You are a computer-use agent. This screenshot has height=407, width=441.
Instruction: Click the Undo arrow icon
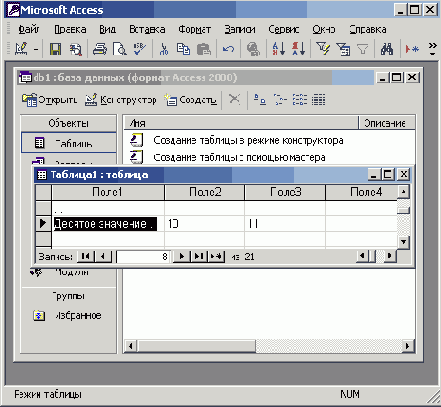coord(228,49)
